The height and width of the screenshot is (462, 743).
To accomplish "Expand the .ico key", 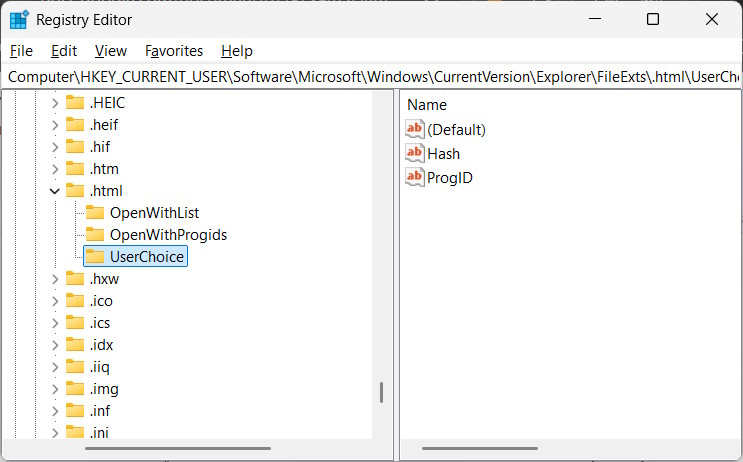I will [55, 300].
